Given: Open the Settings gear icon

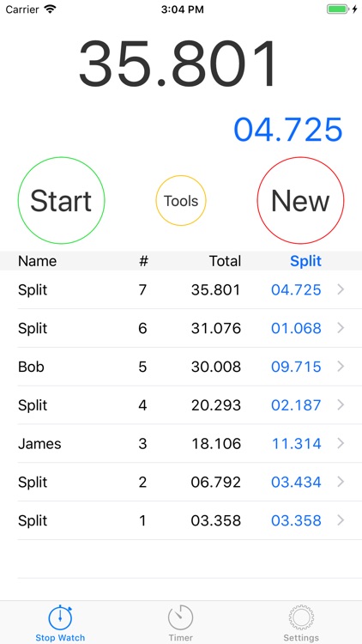Looking at the screenshot, I should [301, 617].
